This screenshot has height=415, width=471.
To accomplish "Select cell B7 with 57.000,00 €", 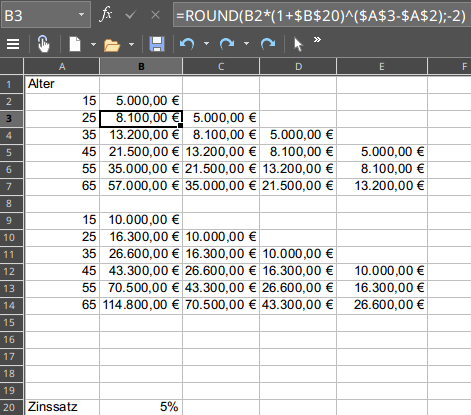I will [141, 186].
